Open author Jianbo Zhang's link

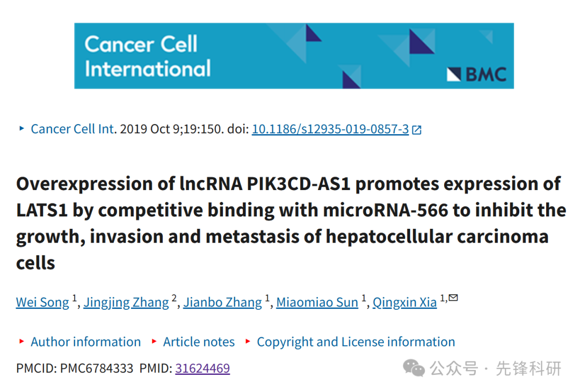tap(222, 302)
